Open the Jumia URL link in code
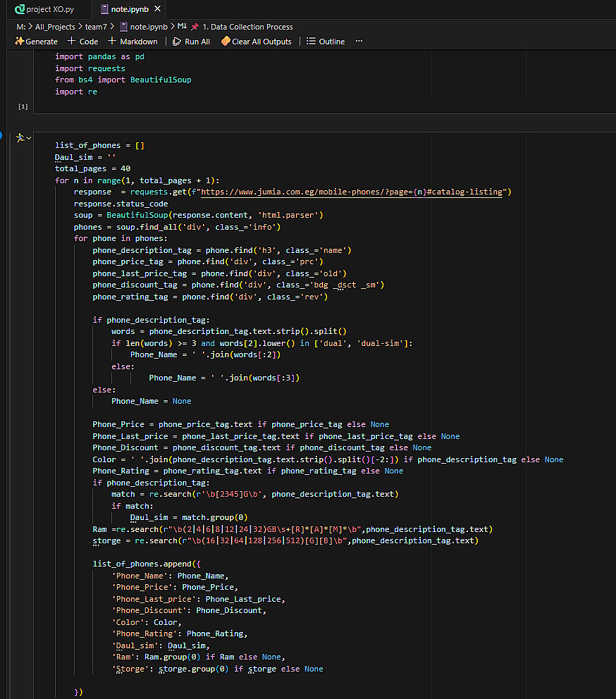This screenshot has height=699, width=616. [x=345, y=192]
